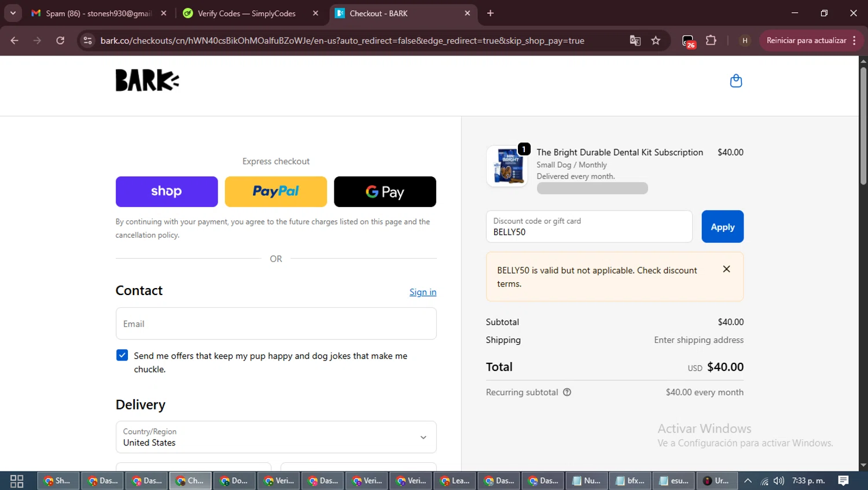Click the page vertical scrollbar

tap(863, 127)
